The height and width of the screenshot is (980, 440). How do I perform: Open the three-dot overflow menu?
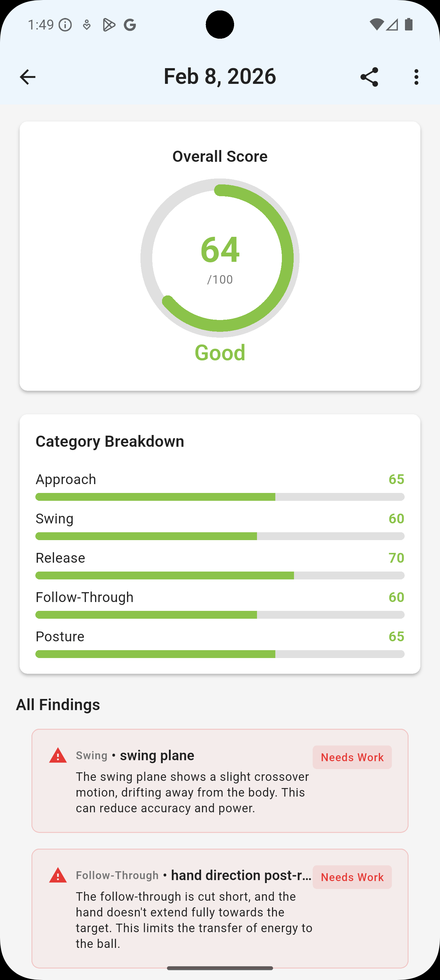tap(416, 77)
